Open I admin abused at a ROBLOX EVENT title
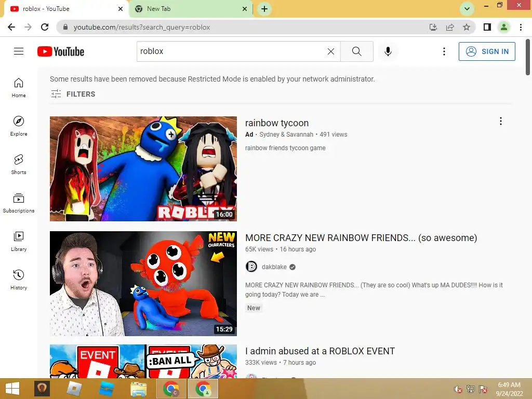 (x=320, y=351)
